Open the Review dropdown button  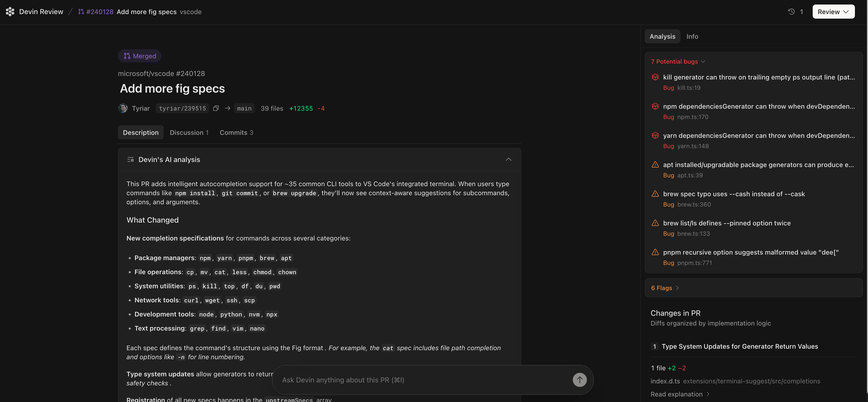click(x=833, y=12)
